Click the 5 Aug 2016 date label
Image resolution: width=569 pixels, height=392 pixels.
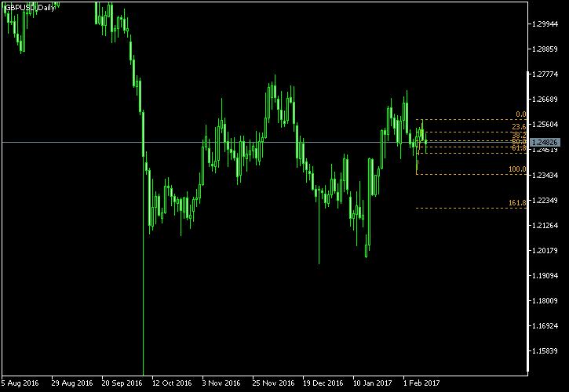(20, 383)
